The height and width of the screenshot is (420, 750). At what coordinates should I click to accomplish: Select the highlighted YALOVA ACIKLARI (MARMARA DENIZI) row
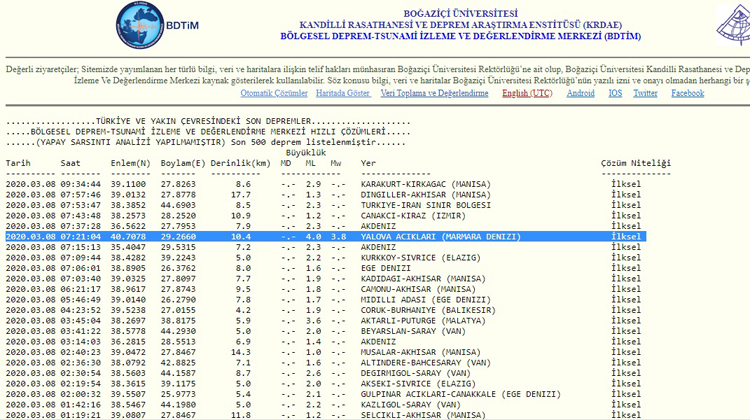[x=326, y=236]
